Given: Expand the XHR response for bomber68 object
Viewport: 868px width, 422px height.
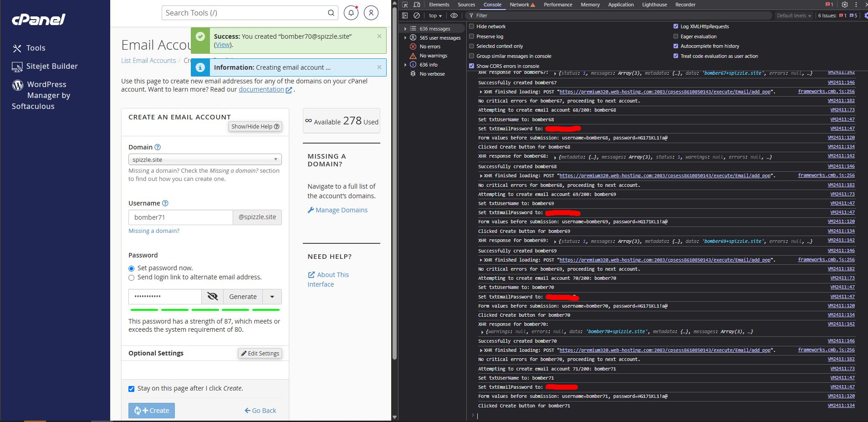Looking at the screenshot, I should [555, 157].
